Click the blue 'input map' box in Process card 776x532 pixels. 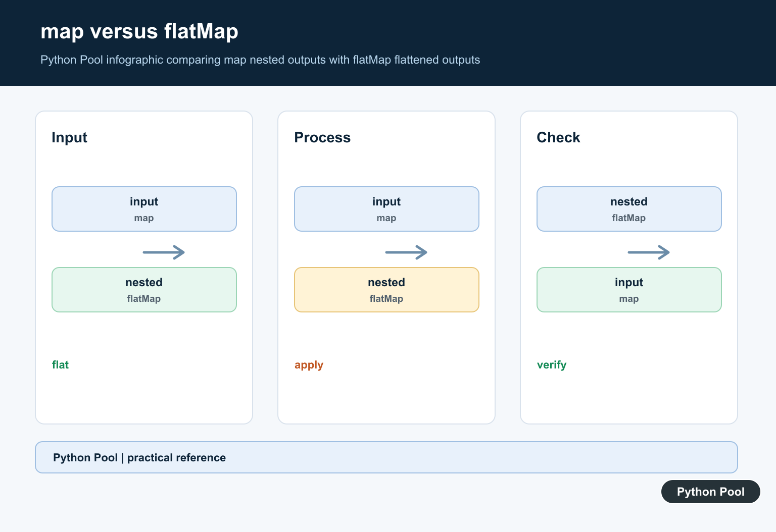tap(386, 209)
